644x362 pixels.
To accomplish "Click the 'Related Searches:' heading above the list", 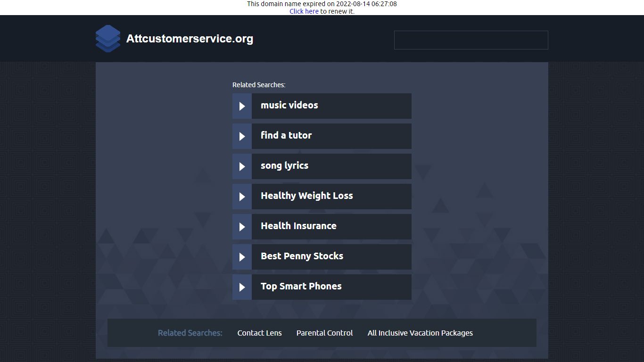I will (x=259, y=85).
